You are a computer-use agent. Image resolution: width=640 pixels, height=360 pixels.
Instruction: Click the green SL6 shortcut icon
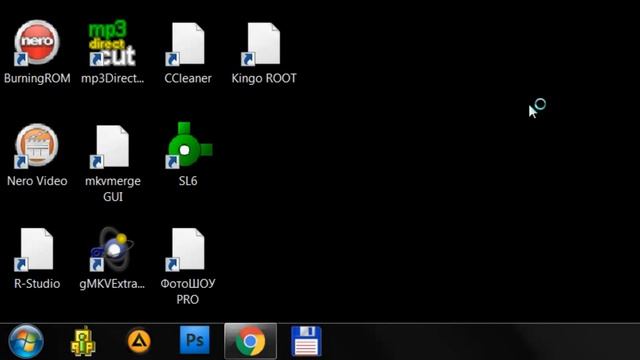pos(189,145)
